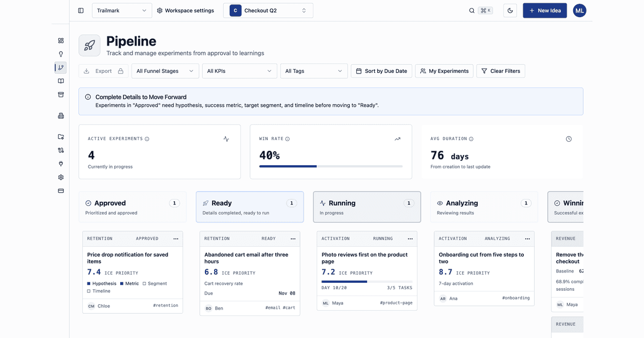Open the lightbulb ideas icon in sidebar

click(61, 54)
